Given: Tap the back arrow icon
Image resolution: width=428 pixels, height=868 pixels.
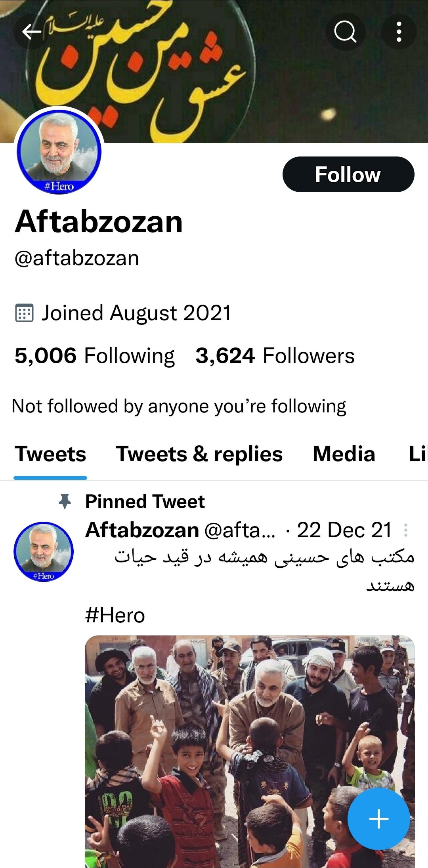Looking at the screenshot, I should [32, 32].
